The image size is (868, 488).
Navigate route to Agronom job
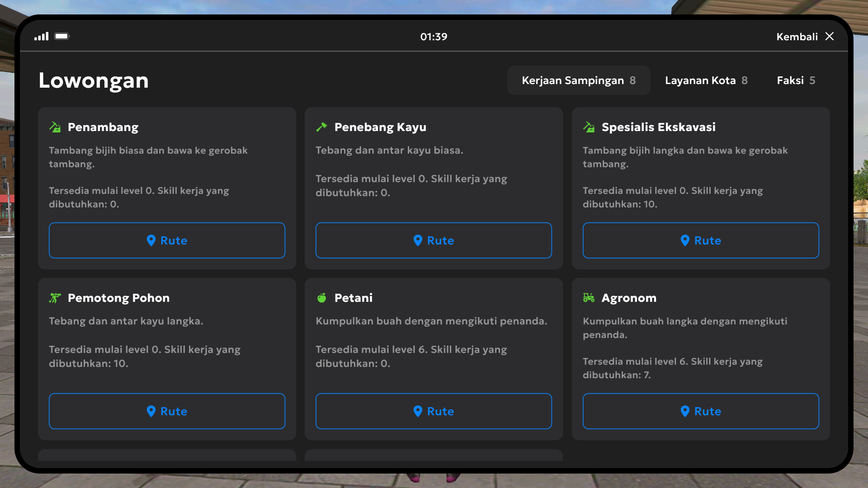[700, 411]
